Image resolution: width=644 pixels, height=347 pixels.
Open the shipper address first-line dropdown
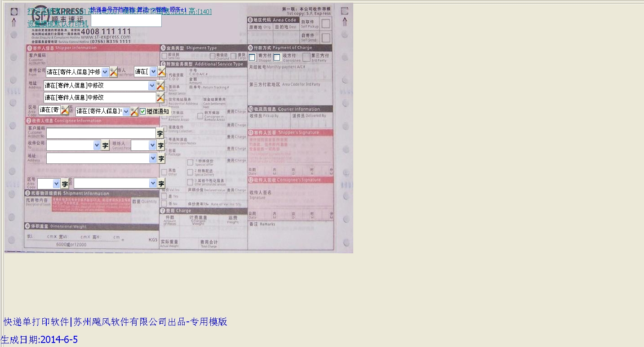[152, 85]
